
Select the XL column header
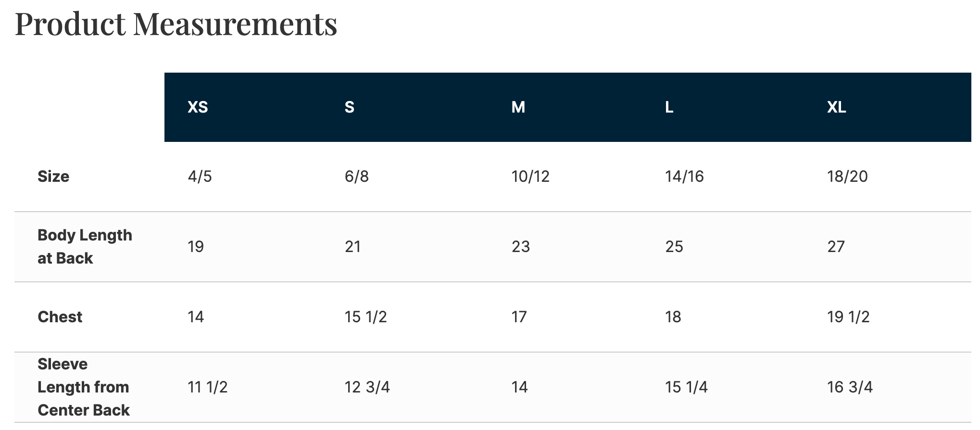(x=836, y=107)
